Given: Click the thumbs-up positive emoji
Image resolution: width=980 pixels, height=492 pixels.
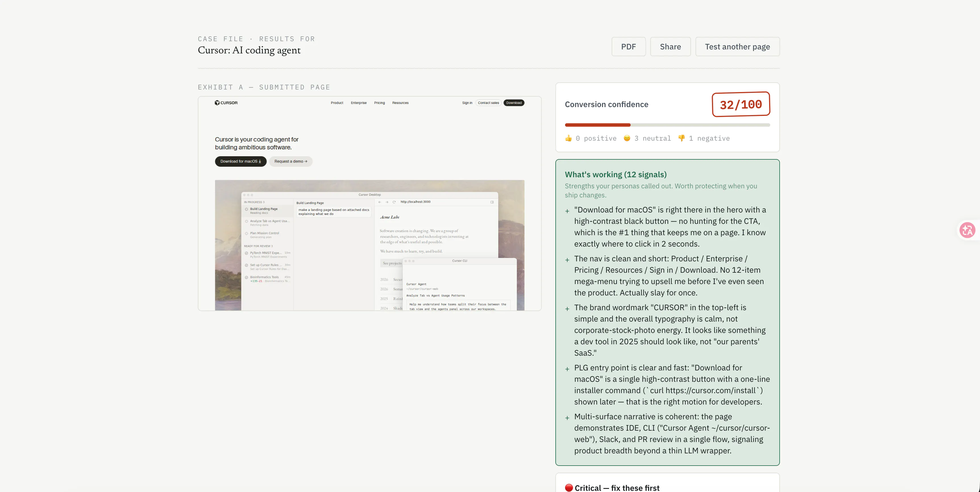Looking at the screenshot, I should point(568,138).
